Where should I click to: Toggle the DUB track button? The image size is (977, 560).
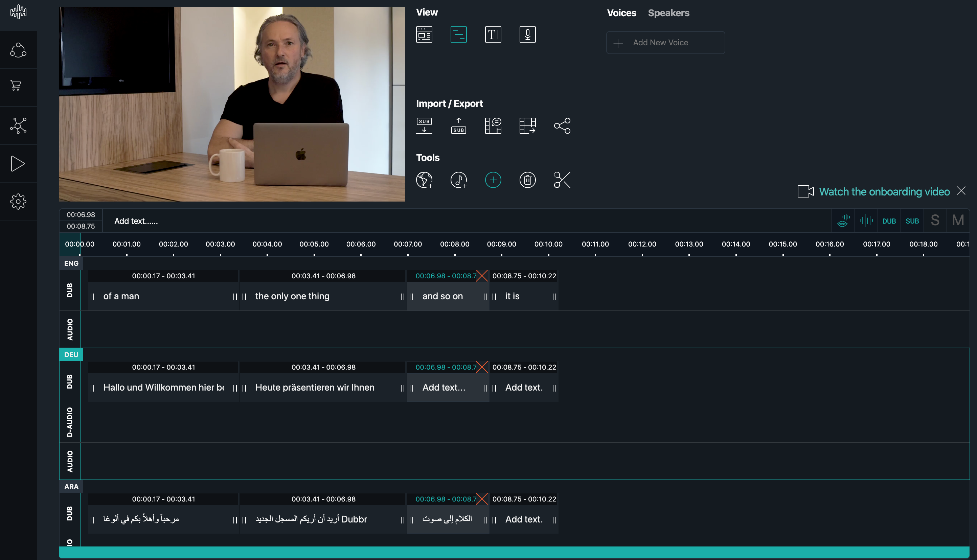click(889, 221)
